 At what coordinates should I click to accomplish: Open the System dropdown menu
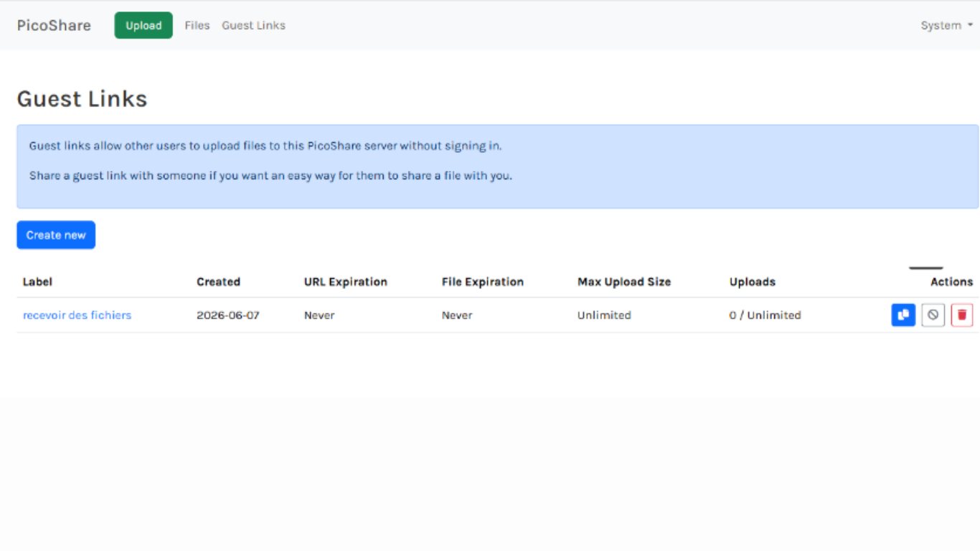[947, 25]
